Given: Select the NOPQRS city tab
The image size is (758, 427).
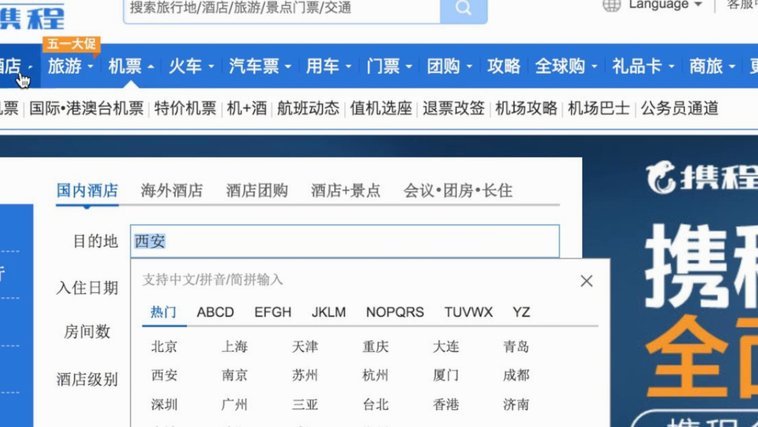Looking at the screenshot, I should coord(395,312).
